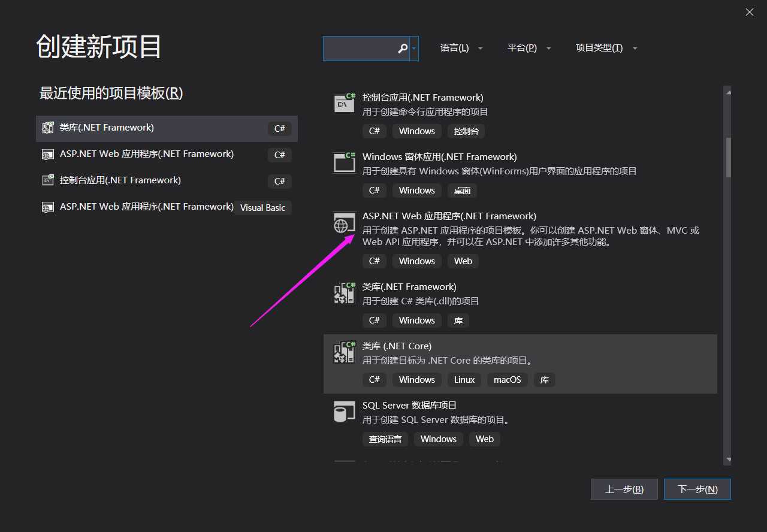Screen dimensions: 767x532
Task: Click the ASP.NET Web 应用程序 globe icon in main list
Action: tap(344, 222)
